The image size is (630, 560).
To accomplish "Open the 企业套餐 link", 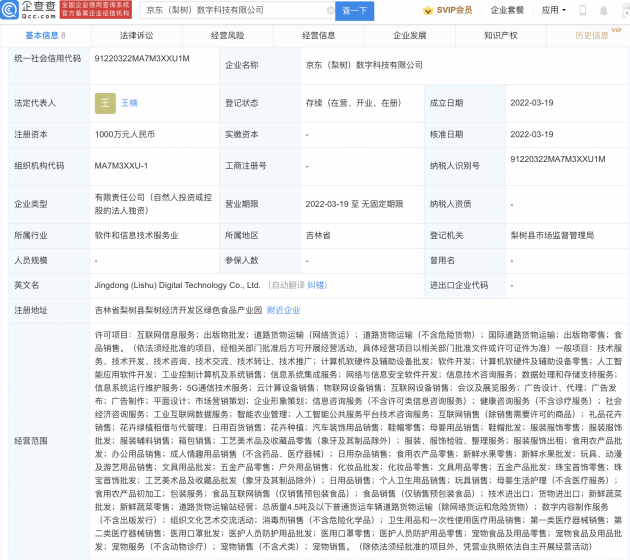I will 507,10.
